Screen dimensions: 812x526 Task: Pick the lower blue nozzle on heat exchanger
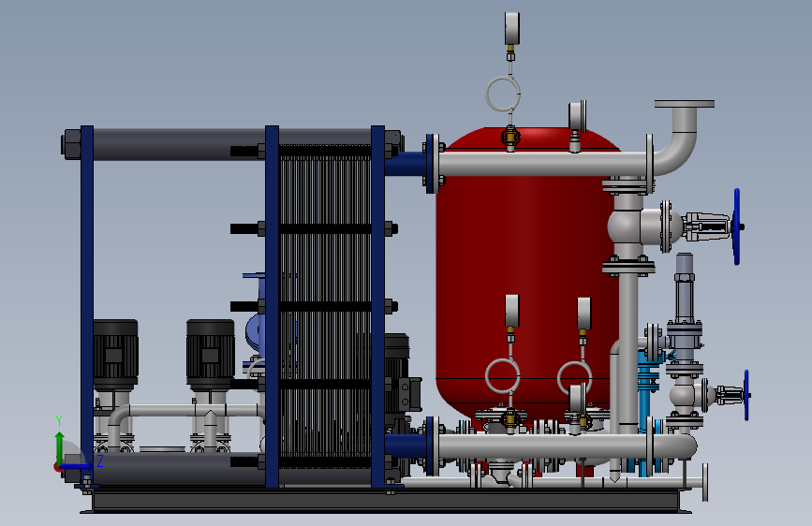(x=405, y=446)
